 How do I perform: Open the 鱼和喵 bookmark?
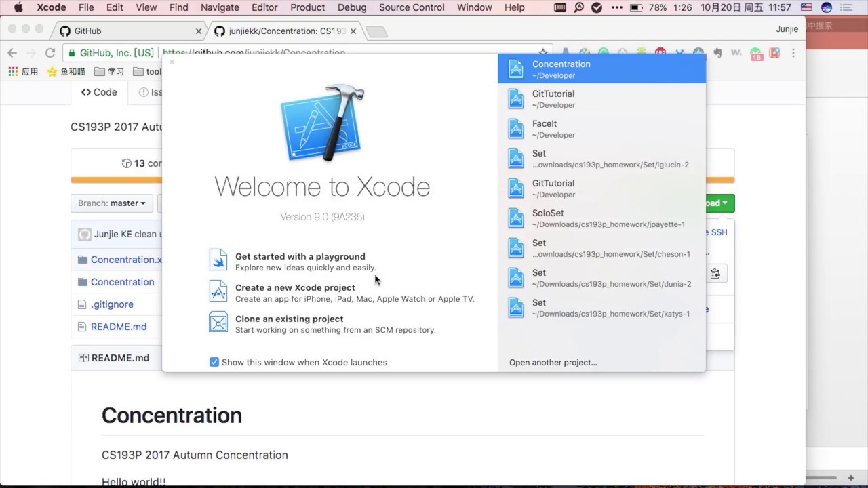point(66,71)
